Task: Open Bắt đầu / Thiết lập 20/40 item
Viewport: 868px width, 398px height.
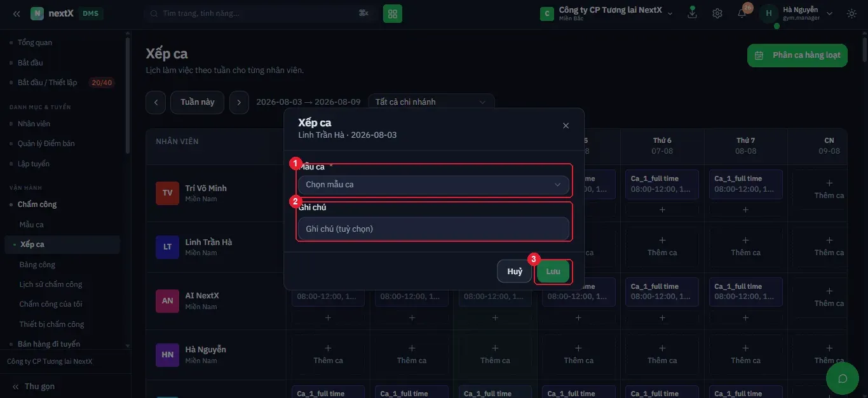Action: point(62,83)
